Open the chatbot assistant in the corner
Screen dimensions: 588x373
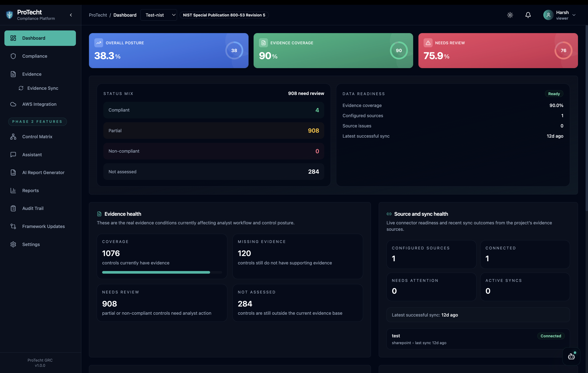pos(571,356)
